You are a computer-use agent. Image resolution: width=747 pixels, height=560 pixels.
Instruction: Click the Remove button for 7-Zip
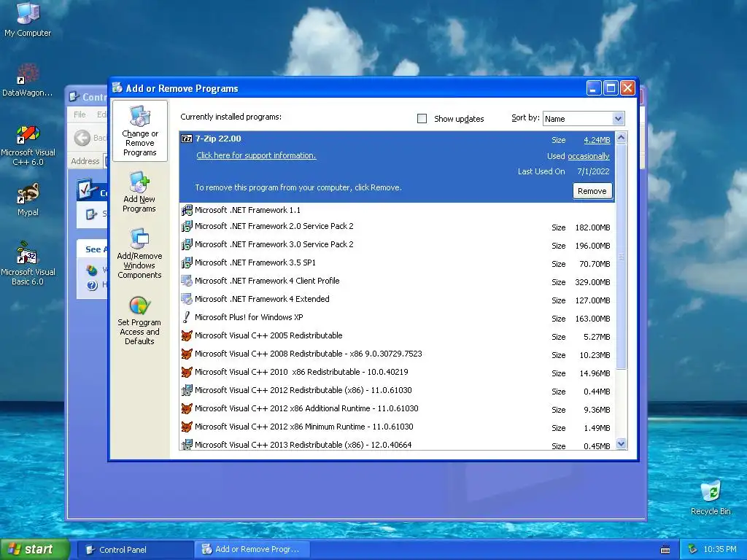pyautogui.click(x=592, y=191)
